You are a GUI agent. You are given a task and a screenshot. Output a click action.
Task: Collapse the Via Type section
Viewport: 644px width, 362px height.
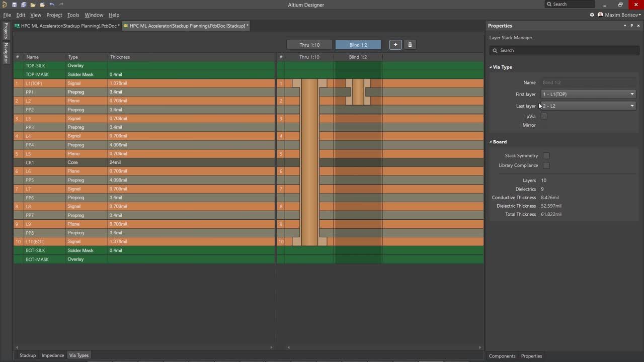pos(491,67)
